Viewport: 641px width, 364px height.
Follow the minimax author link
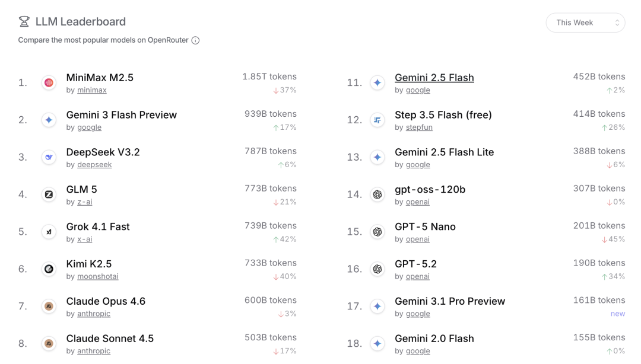[x=92, y=90]
